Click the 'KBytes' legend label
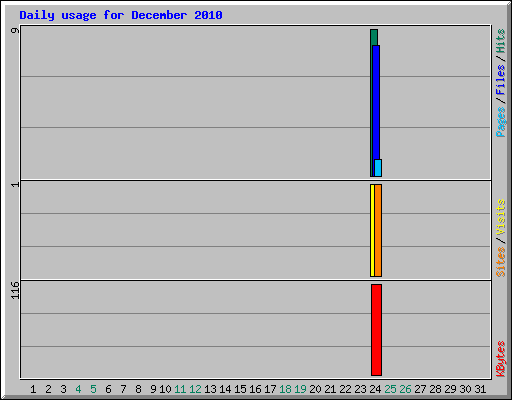The width and height of the screenshot is (512, 400). [501, 359]
